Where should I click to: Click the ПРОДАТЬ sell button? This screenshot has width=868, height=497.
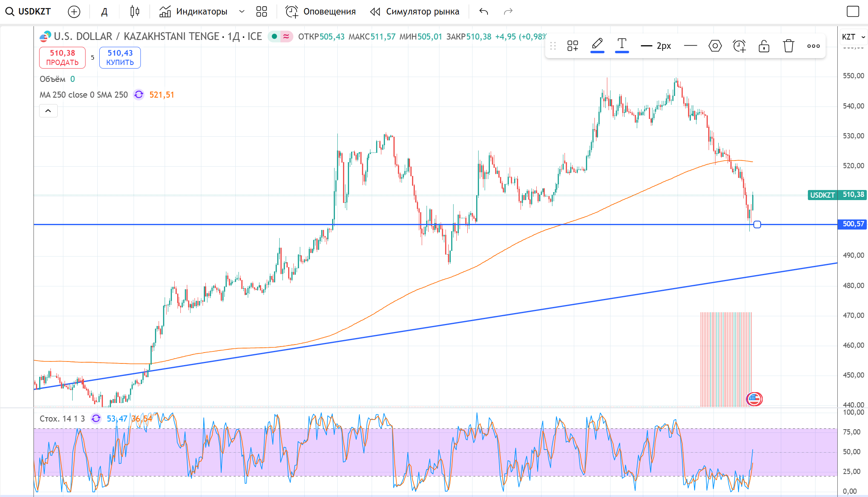(62, 58)
